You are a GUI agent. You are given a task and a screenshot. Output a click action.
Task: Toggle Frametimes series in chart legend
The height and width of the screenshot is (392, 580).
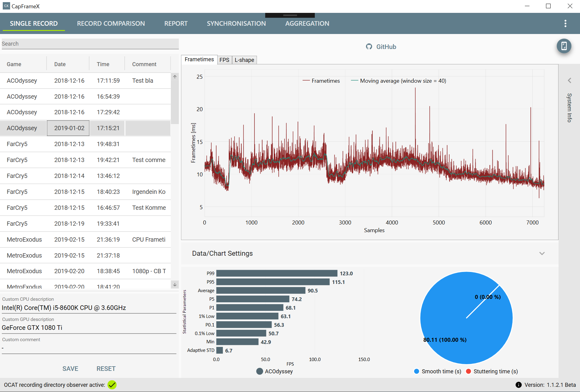[321, 81]
